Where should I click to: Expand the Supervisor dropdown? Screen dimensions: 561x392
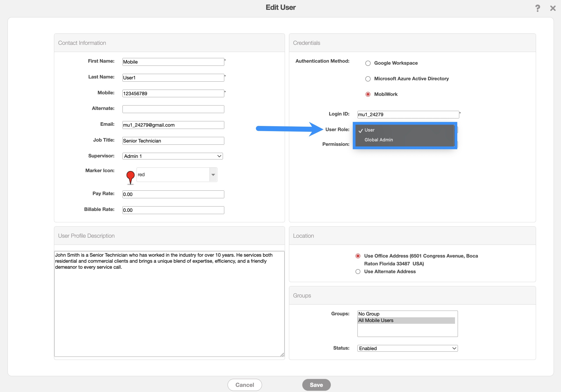click(172, 156)
